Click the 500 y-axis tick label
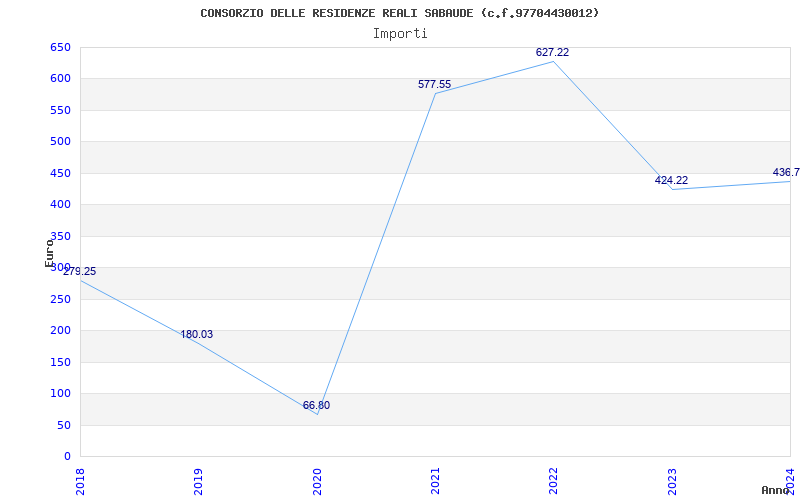 point(60,141)
